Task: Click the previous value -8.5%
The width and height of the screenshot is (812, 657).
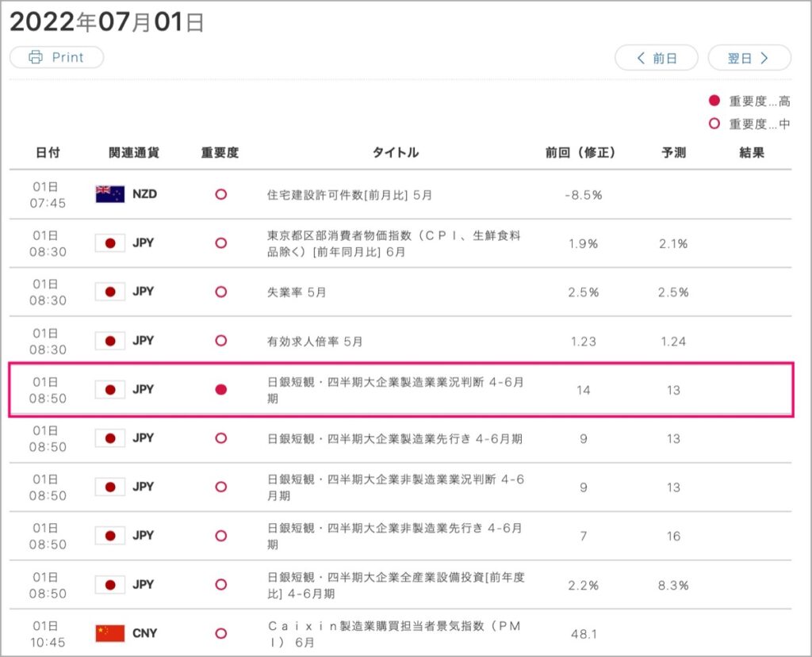Action: tap(584, 195)
